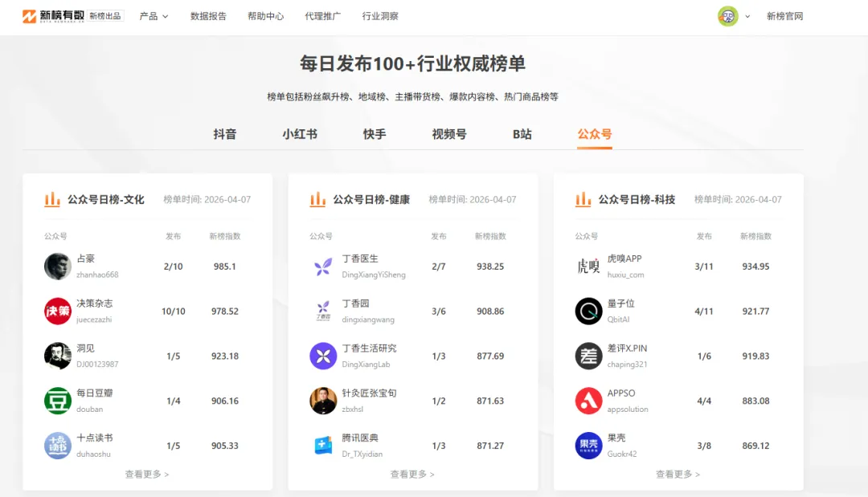Open 针灸匠张宝旬 photo avatar
Image resolution: width=868 pixels, height=497 pixels.
coord(323,401)
